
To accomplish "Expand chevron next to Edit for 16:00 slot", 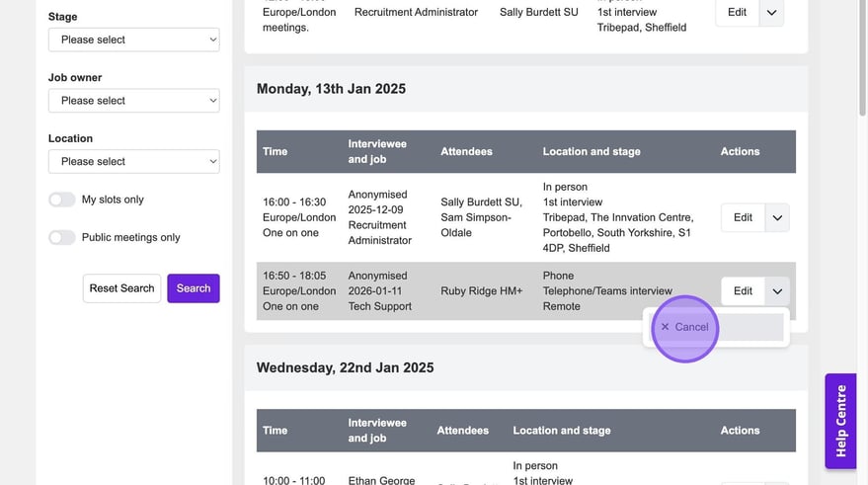I will coord(777,217).
